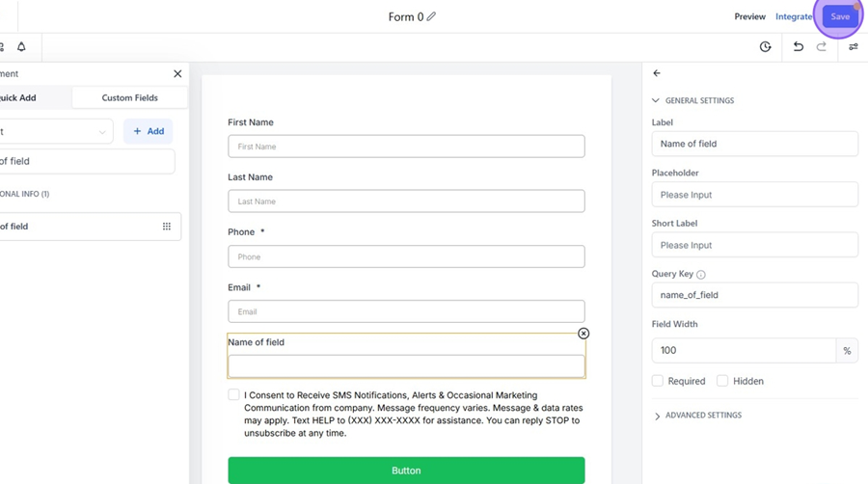Click the field name search input on left
This screenshot has height=484, width=868.
[87, 161]
